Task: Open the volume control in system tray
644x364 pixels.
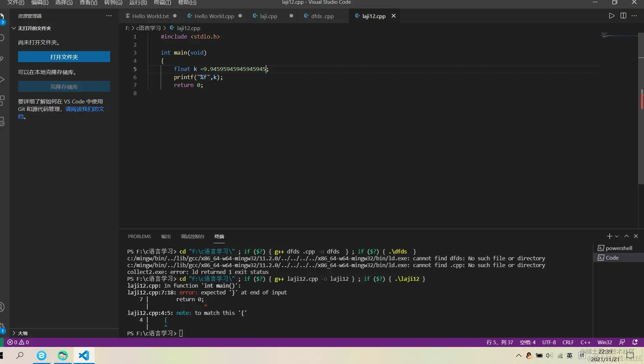Action: click(549, 355)
